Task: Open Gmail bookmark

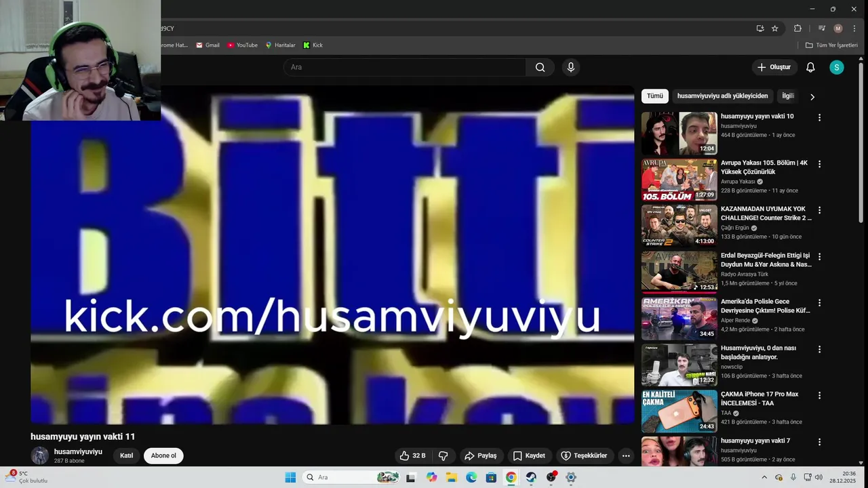Action: click(208, 45)
